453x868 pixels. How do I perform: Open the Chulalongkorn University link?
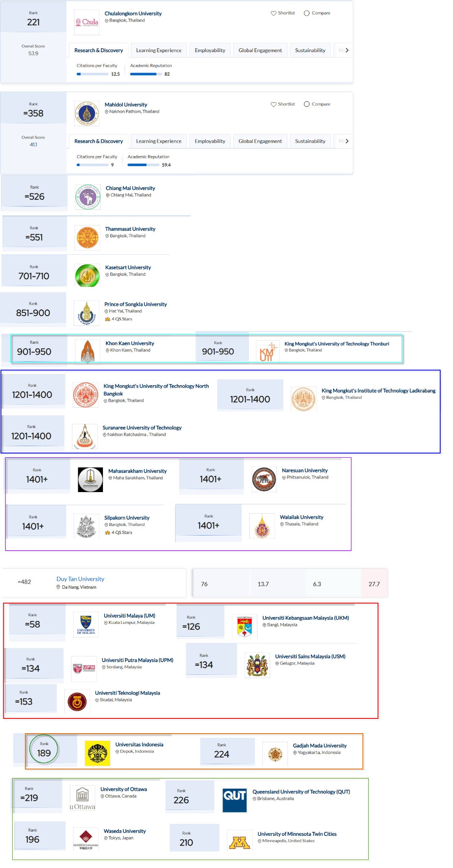tap(133, 14)
